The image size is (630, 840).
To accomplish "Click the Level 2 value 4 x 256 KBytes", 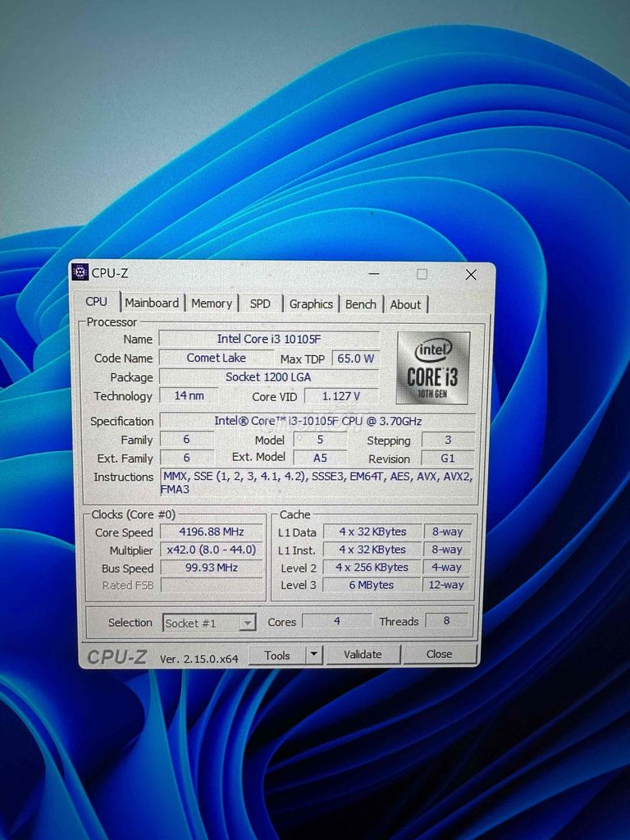I will [x=373, y=568].
